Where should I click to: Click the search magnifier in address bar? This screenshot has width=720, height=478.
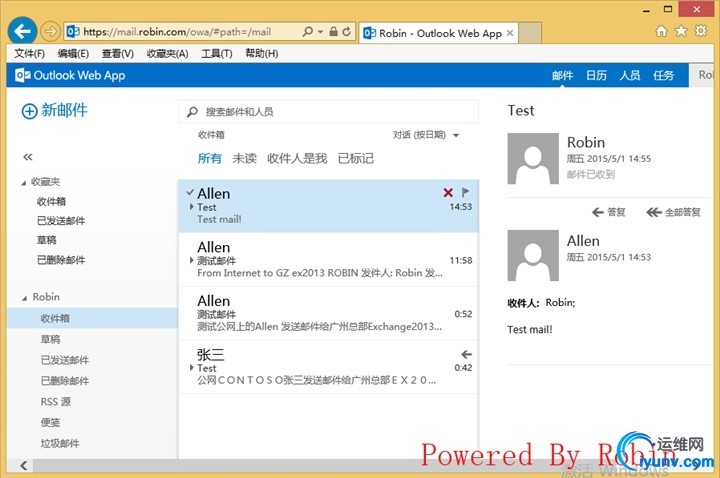308,31
